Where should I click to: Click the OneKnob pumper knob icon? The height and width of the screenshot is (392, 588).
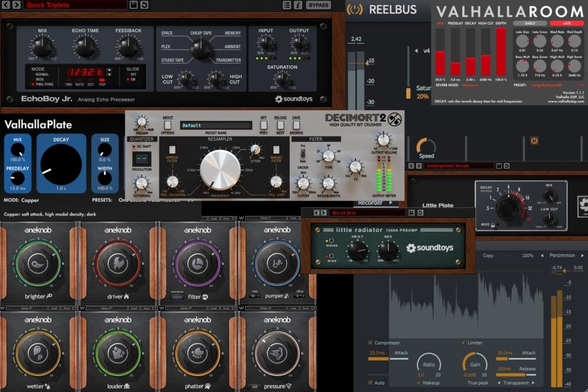pyautogui.click(x=277, y=263)
